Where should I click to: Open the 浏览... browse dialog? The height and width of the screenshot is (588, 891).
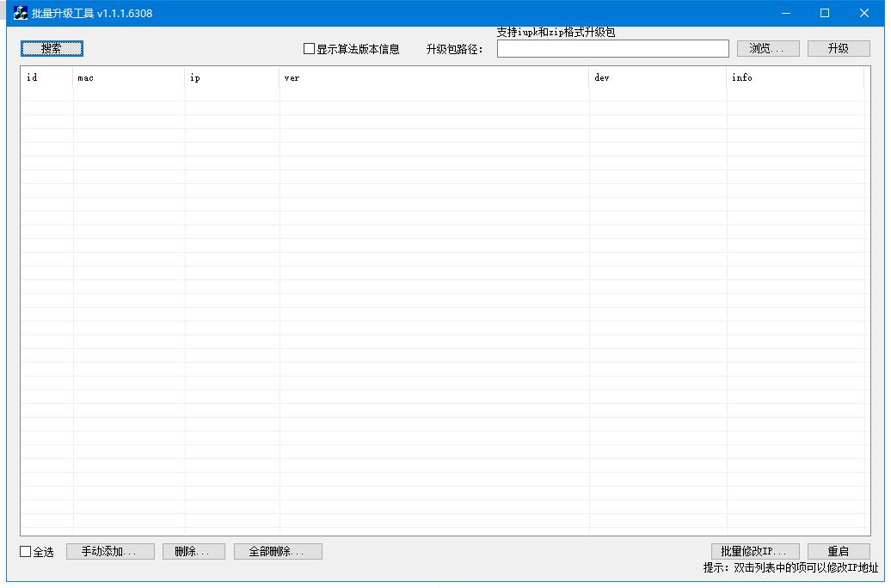(x=768, y=49)
